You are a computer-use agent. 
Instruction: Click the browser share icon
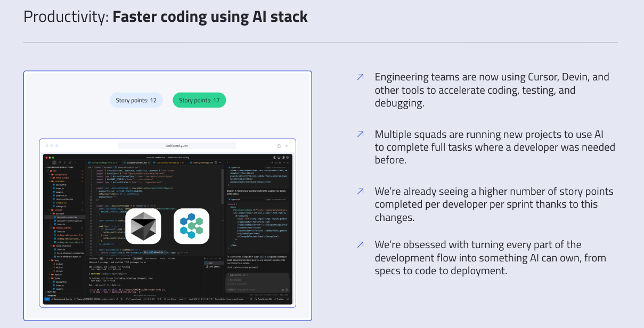pyautogui.click(x=279, y=146)
